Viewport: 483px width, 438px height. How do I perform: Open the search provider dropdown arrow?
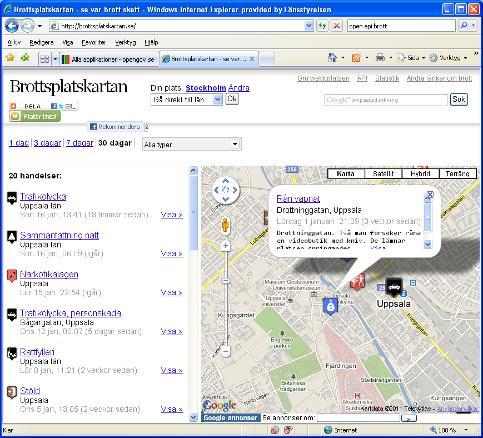coord(473,26)
